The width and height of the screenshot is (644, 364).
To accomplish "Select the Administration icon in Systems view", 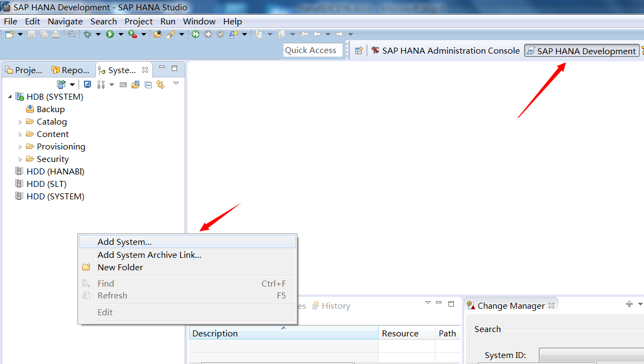I will (x=102, y=84).
